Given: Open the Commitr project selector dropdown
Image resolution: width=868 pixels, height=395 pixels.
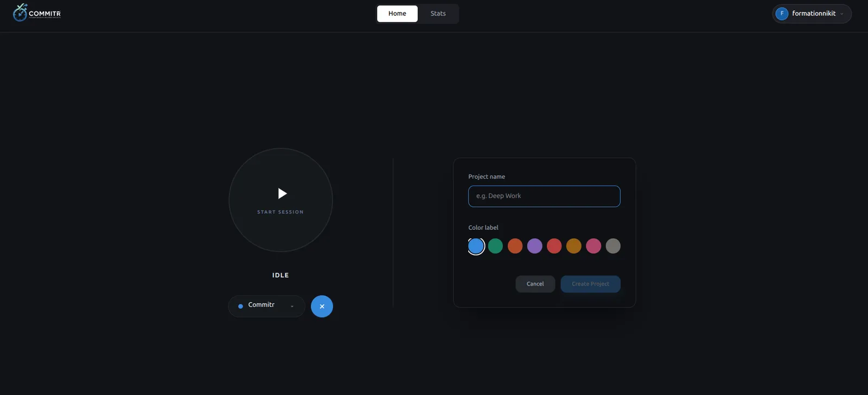Looking at the screenshot, I should 266,306.
